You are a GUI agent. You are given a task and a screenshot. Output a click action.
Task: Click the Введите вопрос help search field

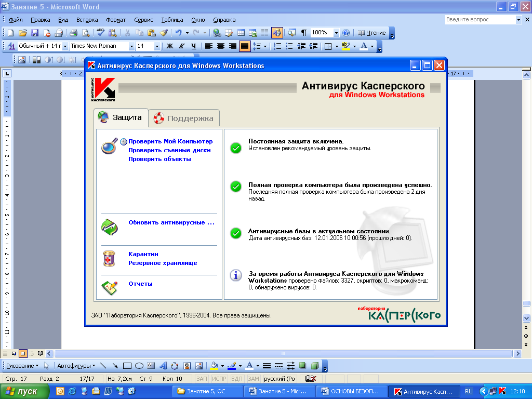pyautogui.click(x=480, y=20)
